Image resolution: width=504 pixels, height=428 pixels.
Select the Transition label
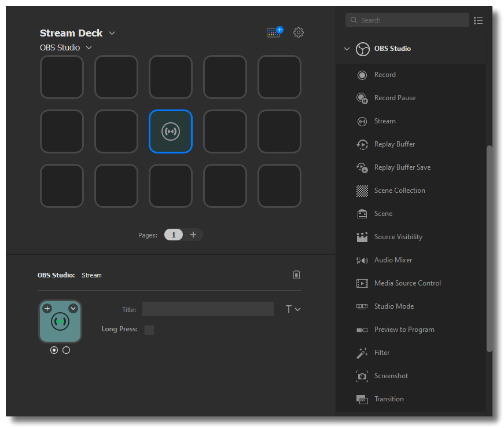(389, 399)
